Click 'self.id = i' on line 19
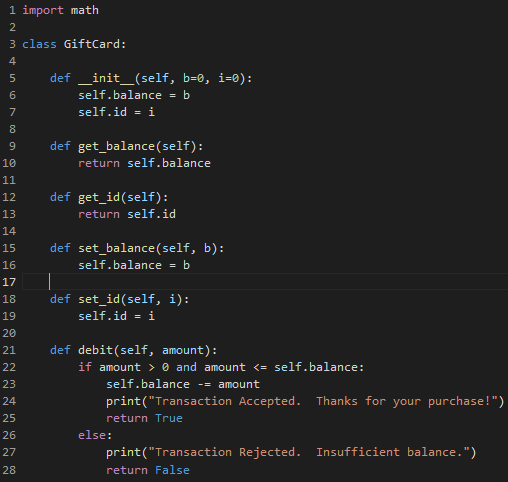The width and height of the screenshot is (508, 482). click(116, 316)
